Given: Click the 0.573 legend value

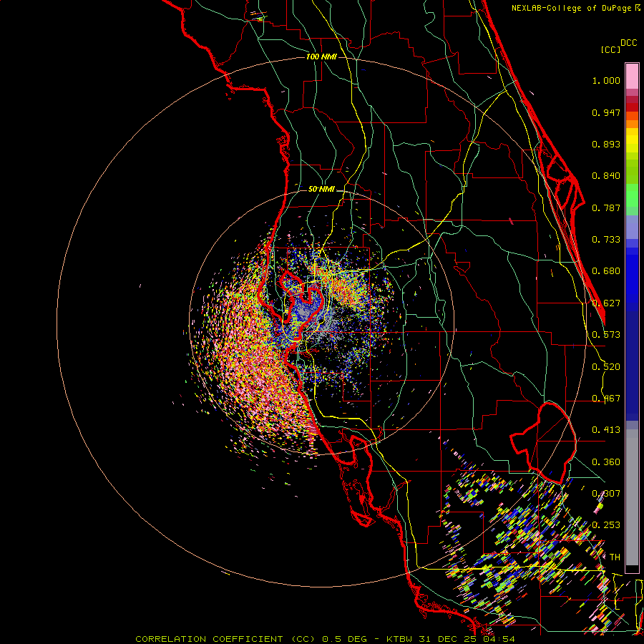Looking at the screenshot, I should (x=606, y=335).
